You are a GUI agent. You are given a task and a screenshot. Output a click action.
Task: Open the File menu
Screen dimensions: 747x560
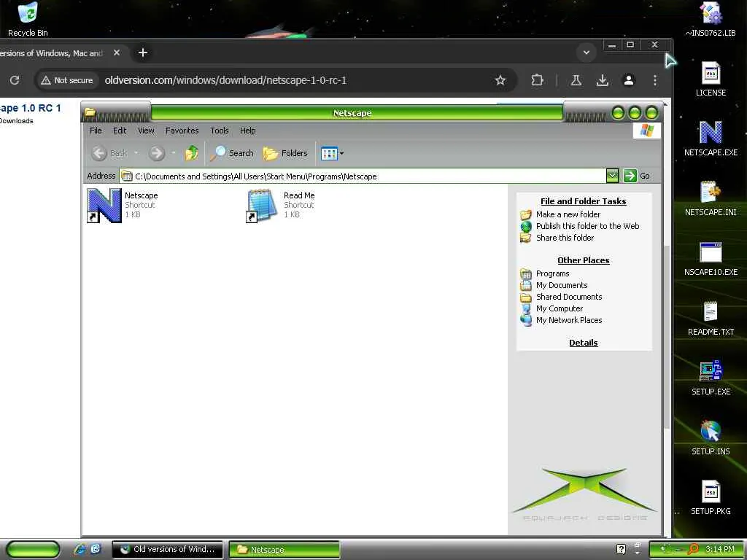coord(96,131)
